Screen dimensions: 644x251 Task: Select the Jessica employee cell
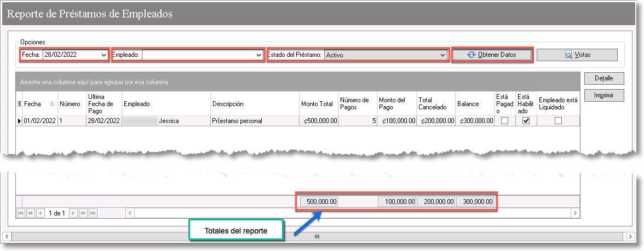pyautogui.click(x=166, y=121)
